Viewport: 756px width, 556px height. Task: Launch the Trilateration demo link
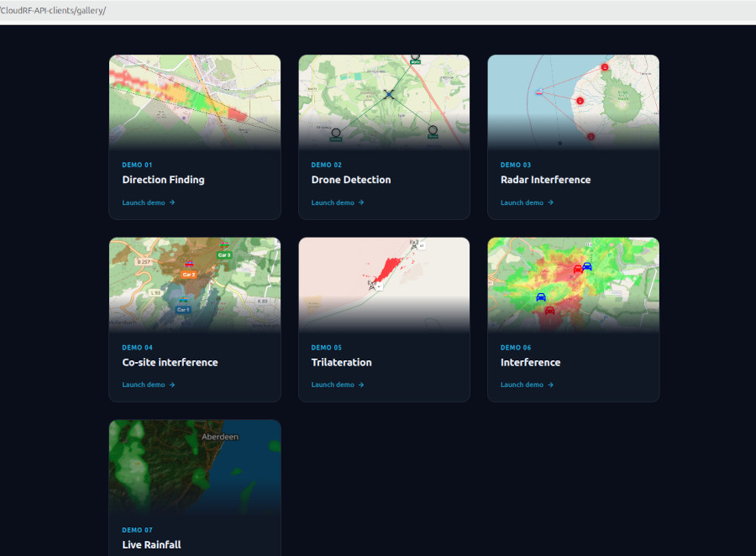coord(338,385)
